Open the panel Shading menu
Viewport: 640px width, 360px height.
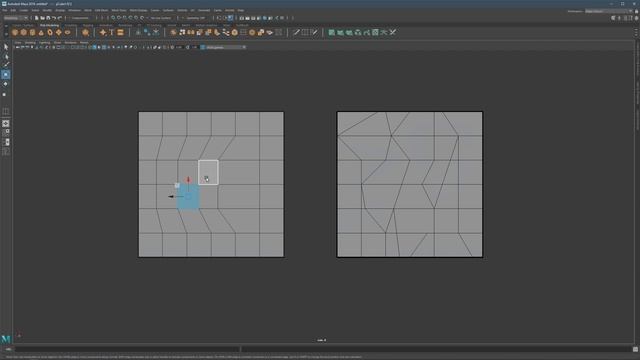30,42
